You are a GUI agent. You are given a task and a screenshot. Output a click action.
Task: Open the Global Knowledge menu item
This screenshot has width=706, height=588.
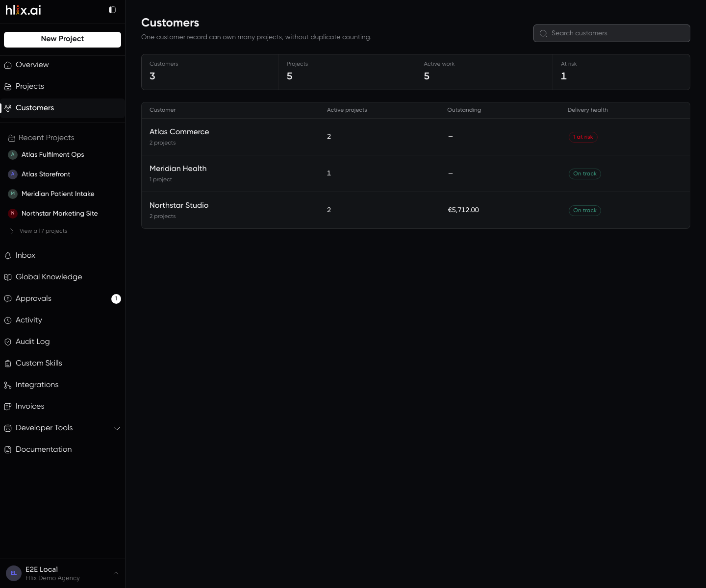pos(62,277)
